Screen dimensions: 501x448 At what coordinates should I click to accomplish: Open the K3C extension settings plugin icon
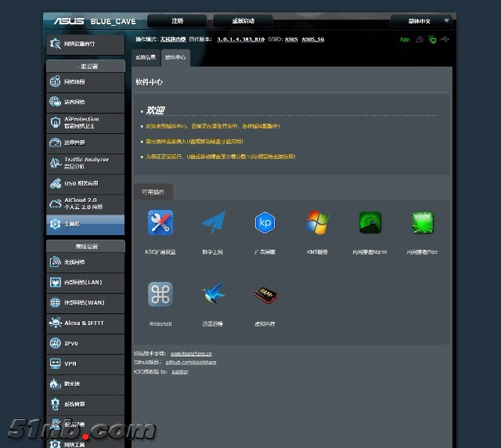point(160,223)
